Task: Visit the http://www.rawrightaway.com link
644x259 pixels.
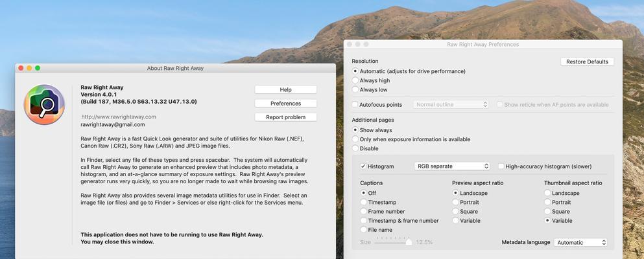Action: tap(118, 117)
